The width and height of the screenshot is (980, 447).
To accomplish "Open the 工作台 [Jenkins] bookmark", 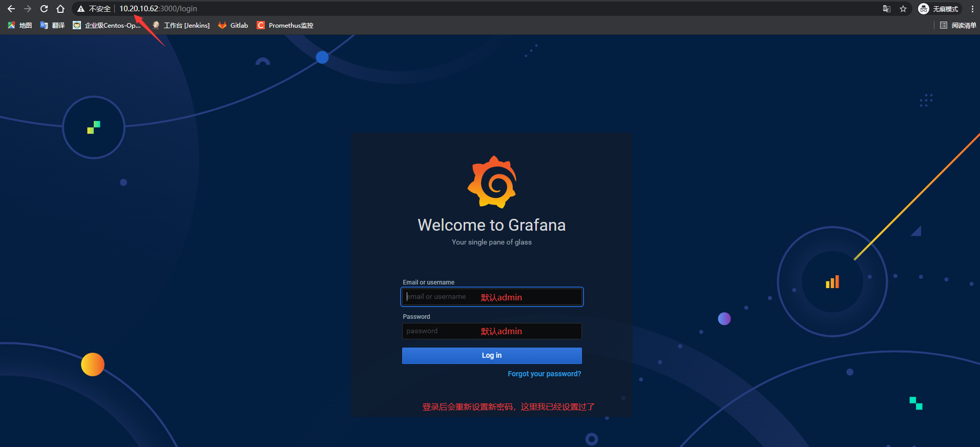I will tap(181, 25).
